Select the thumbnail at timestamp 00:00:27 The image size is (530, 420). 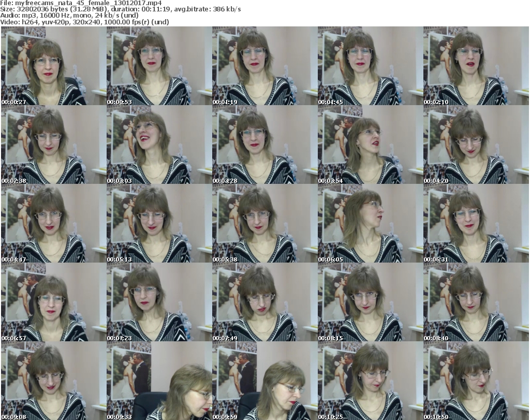tap(53, 66)
